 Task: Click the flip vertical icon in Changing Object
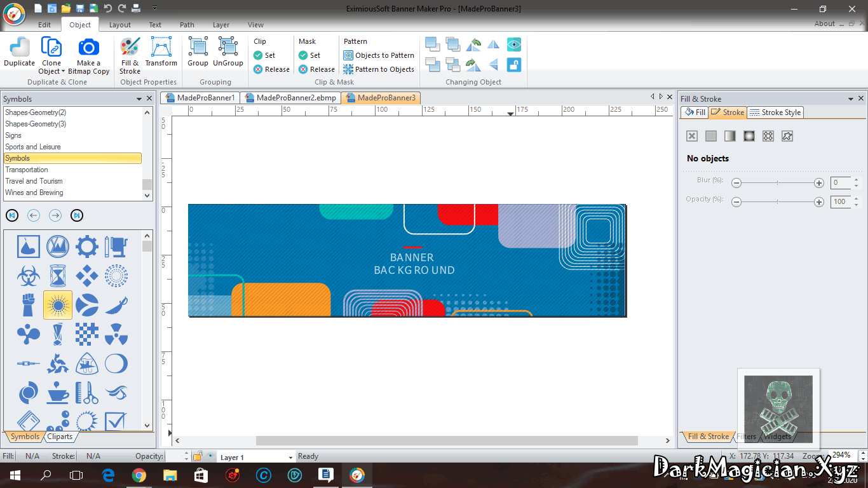(494, 64)
